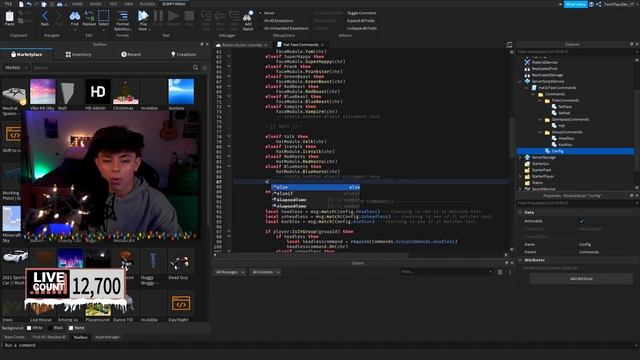Open Output panel more options menu

coord(510,272)
